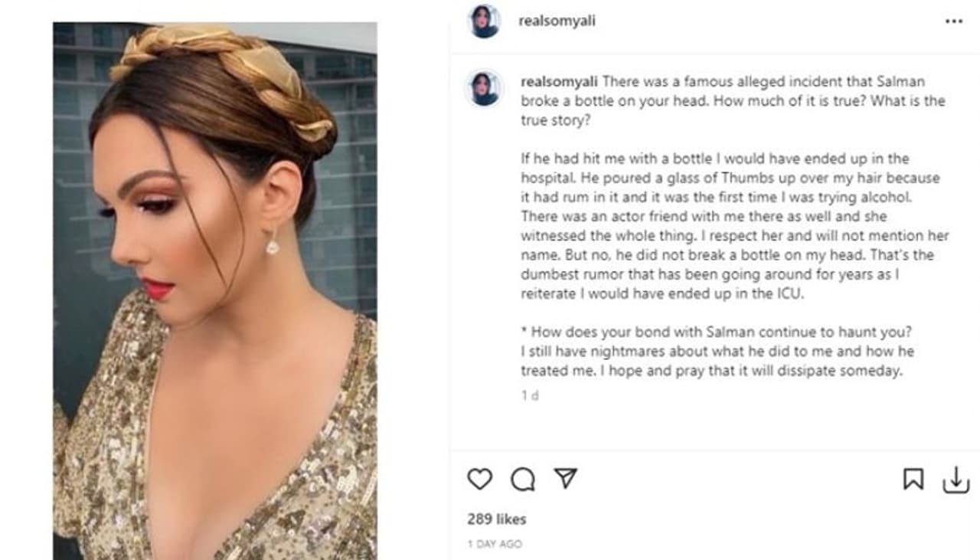Image resolution: width=980 pixels, height=560 pixels.
Task: Click the profile avatar in the post header
Action: pyautogui.click(x=485, y=21)
